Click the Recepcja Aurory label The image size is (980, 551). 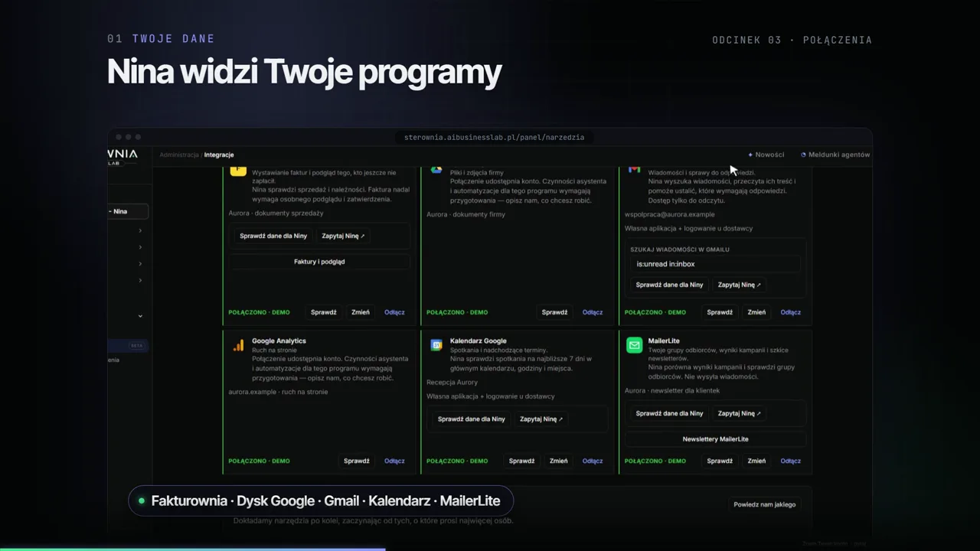(452, 383)
